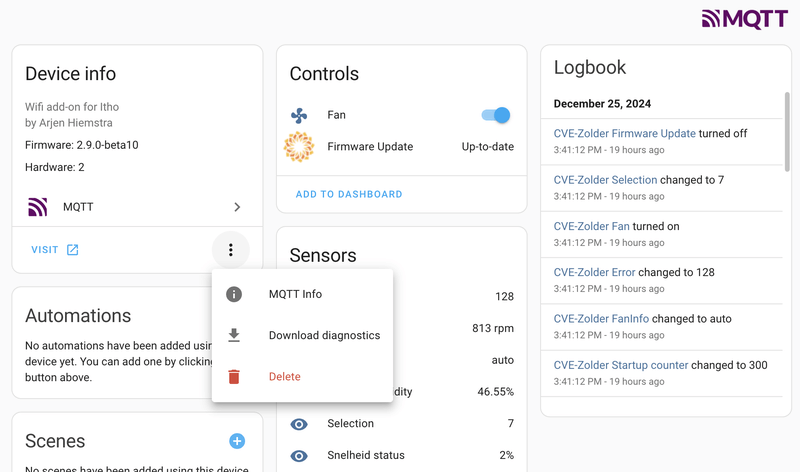Click the download diagnostics arrow icon
The image size is (800, 472).
tap(234, 335)
